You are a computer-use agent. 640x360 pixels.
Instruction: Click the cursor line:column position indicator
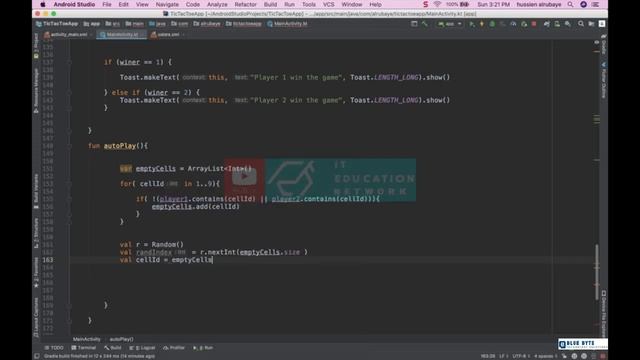click(x=488, y=356)
